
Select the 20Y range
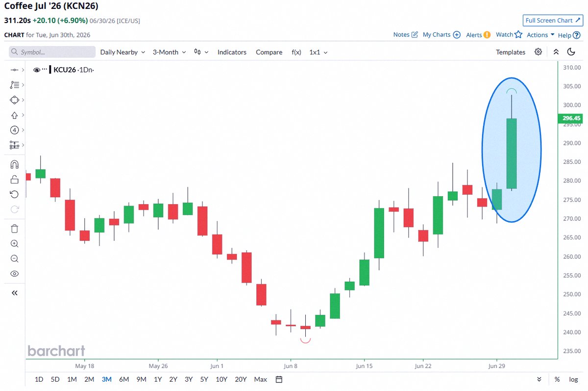coord(241,379)
